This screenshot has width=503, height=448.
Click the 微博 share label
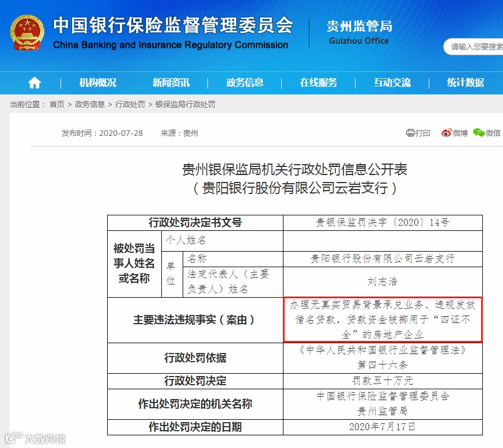[460, 133]
